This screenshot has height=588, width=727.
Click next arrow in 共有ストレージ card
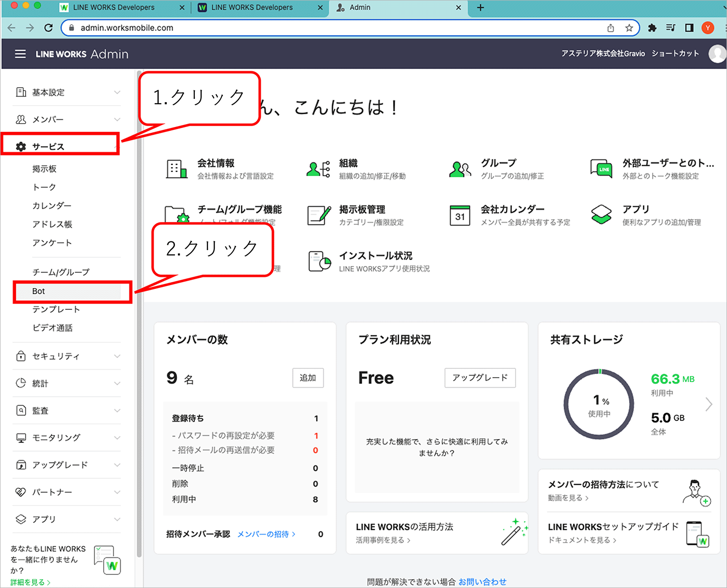[x=709, y=404]
